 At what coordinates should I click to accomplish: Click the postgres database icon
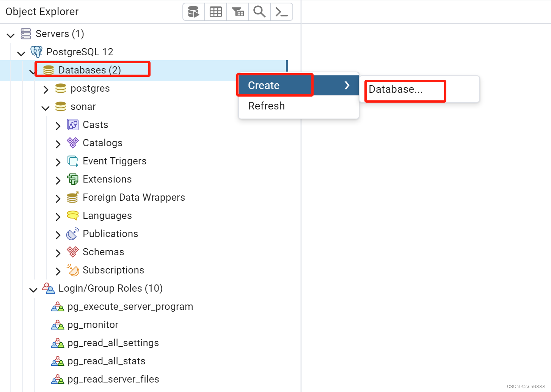tap(61, 88)
